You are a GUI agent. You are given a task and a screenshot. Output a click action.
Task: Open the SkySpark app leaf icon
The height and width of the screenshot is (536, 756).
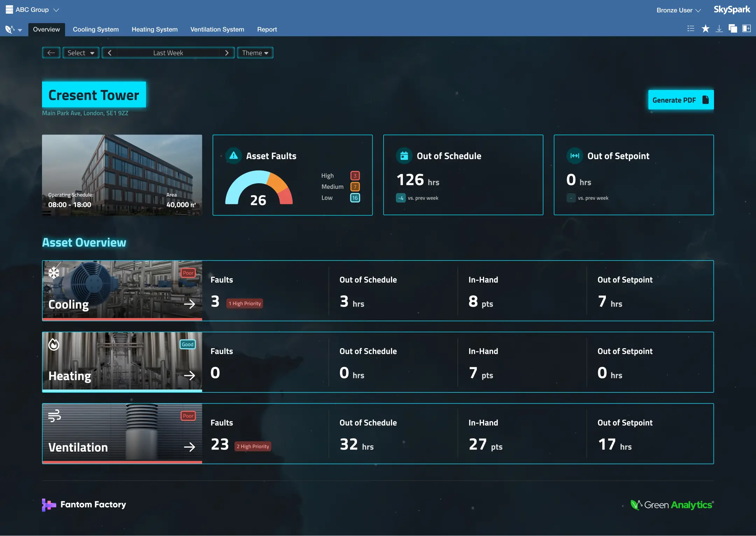pyautogui.click(x=10, y=29)
